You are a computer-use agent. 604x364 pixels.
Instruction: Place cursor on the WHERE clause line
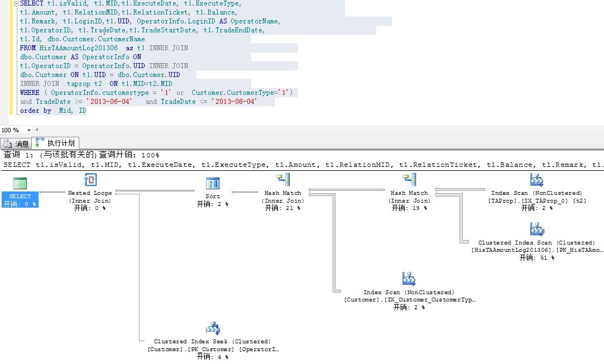pyautogui.click(x=156, y=93)
